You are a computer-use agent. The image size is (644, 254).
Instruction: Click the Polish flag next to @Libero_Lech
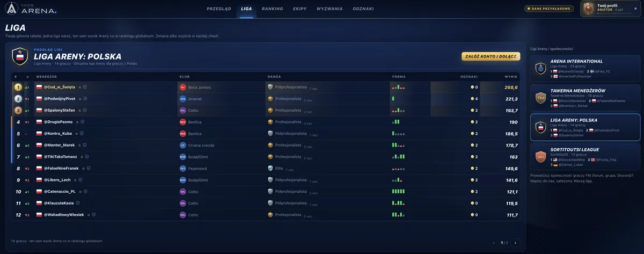click(39, 180)
